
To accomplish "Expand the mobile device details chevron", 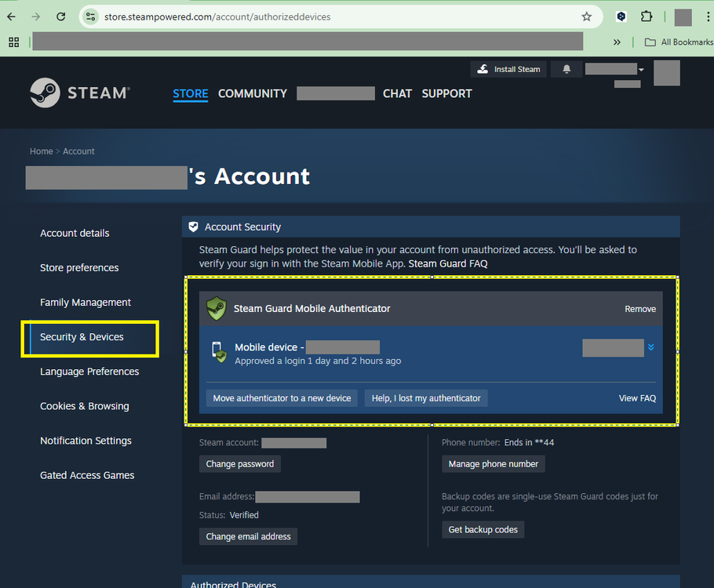I will (x=650, y=347).
